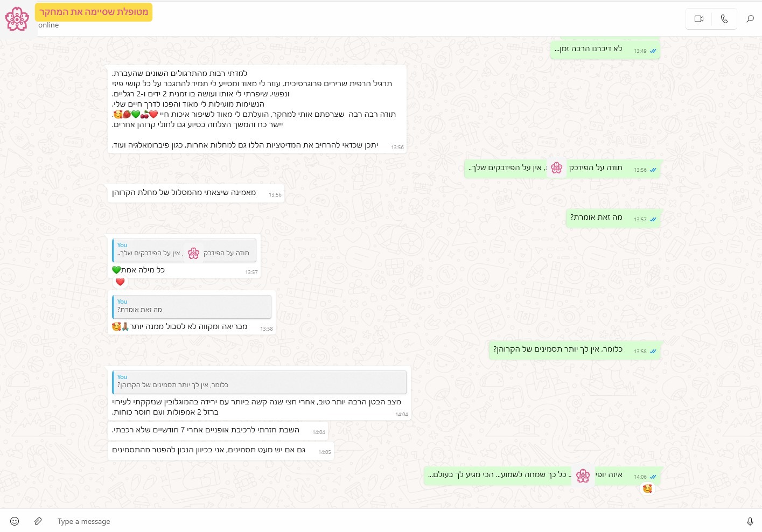This screenshot has width=762, height=532.
Task: Open contact info from highlighted chat name
Action: pyautogui.click(x=94, y=12)
